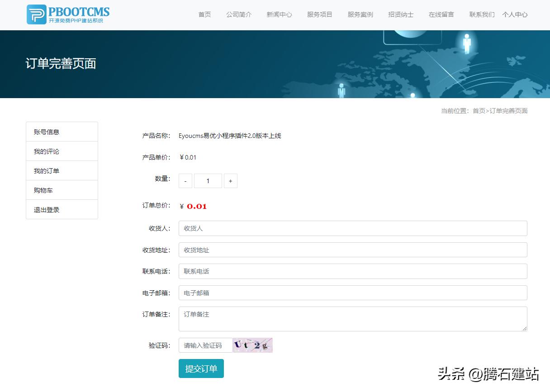Image resolution: width=550 pixels, height=392 pixels.
Task: Open the 公司简介 nav item
Action: (239, 14)
